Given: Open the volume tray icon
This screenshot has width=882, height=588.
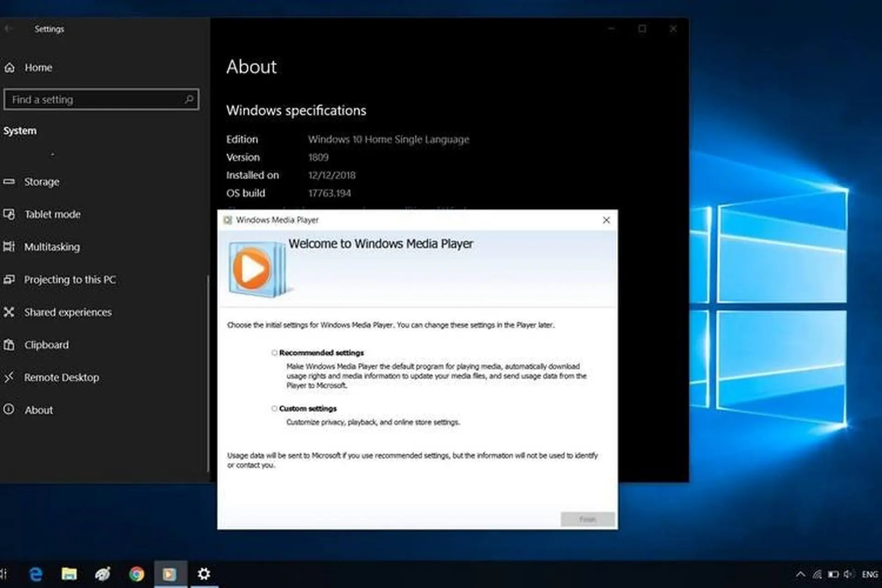Looking at the screenshot, I should (x=849, y=574).
